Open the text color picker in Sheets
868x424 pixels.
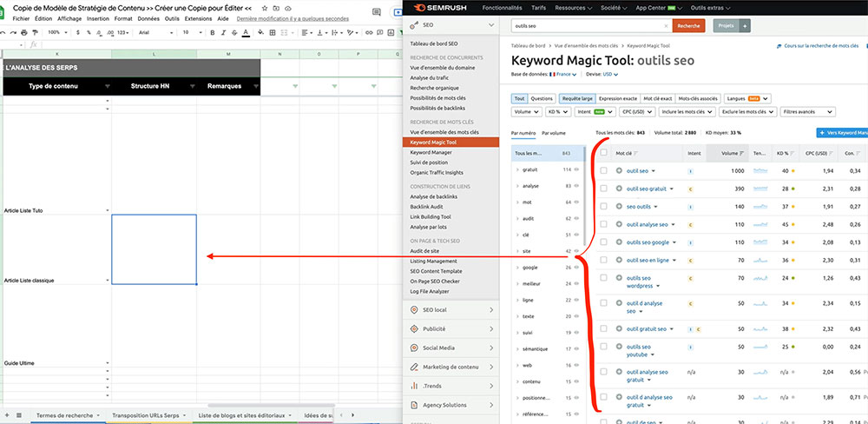246,33
